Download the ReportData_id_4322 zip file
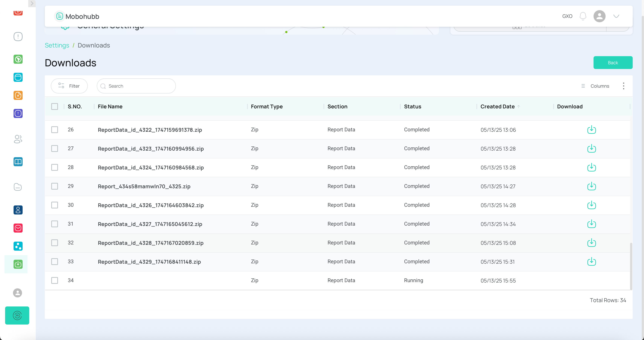The height and width of the screenshot is (340, 644). [591, 130]
